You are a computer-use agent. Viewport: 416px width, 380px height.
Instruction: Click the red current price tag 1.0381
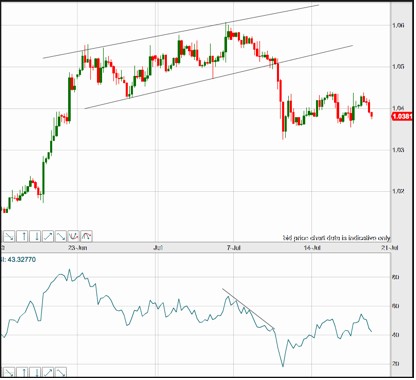(x=402, y=116)
